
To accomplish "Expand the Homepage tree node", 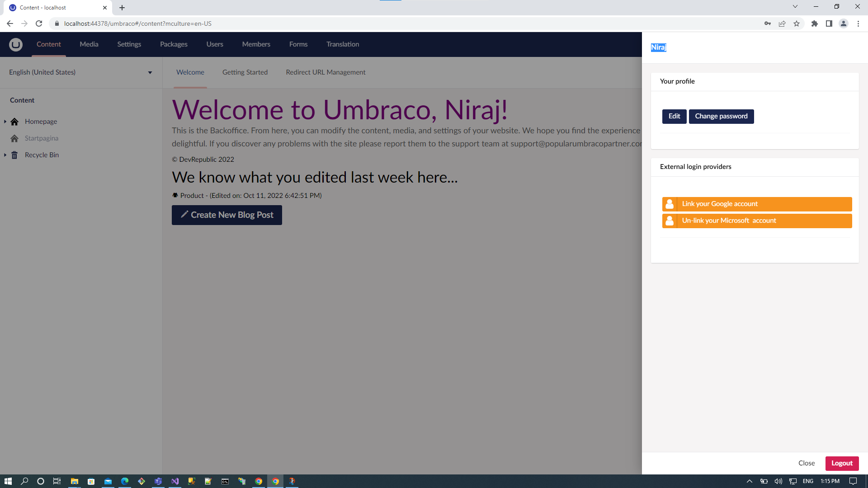I will point(5,122).
